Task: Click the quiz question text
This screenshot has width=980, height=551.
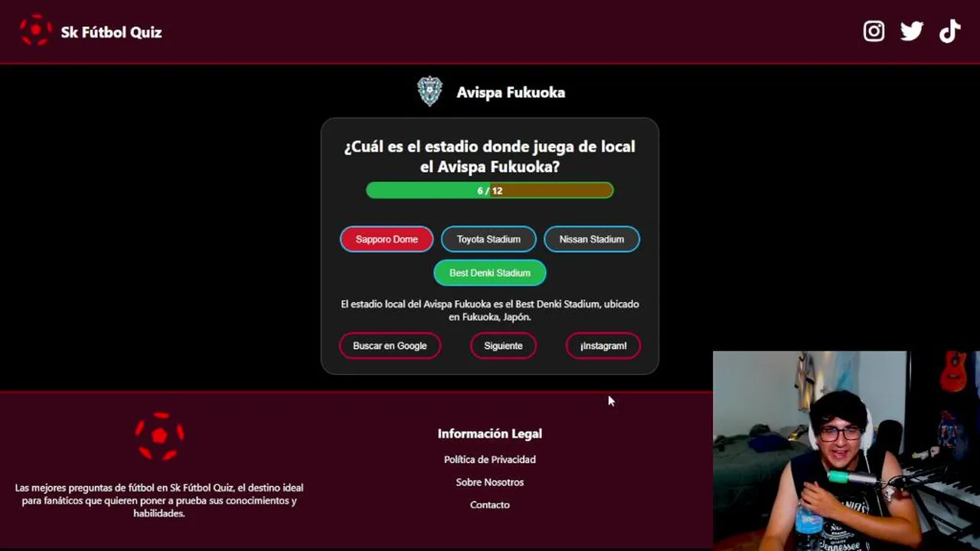Action: pos(490,156)
